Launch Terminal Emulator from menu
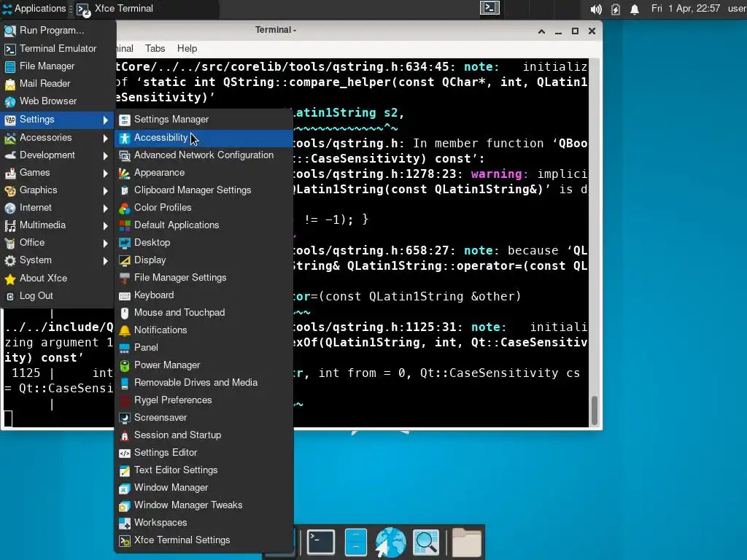747x560 pixels. tap(57, 49)
